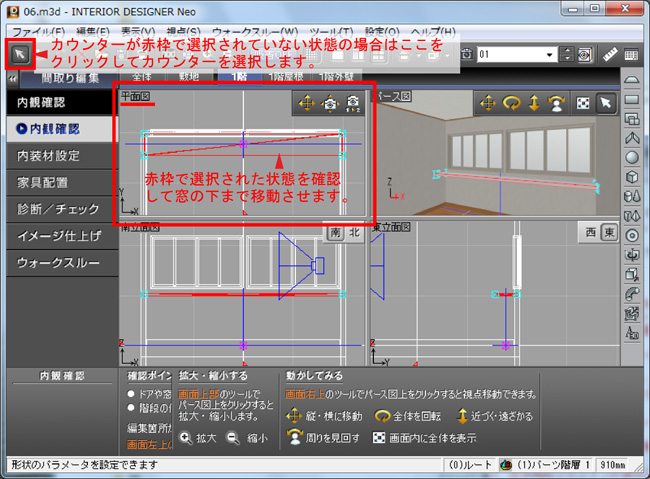
Task: Collapse the left side panel with double chevron
Action: (x=10, y=77)
